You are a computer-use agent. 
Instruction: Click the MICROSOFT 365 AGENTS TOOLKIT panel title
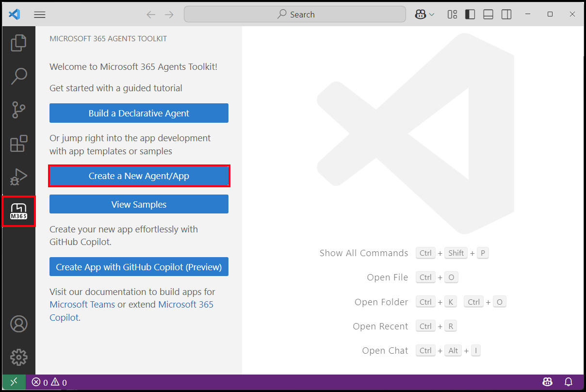[108, 39]
